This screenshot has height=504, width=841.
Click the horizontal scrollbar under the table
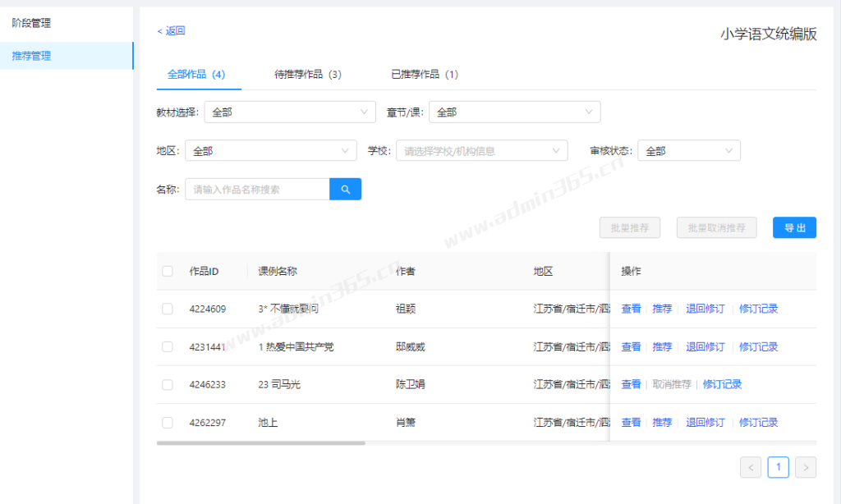coord(261,443)
